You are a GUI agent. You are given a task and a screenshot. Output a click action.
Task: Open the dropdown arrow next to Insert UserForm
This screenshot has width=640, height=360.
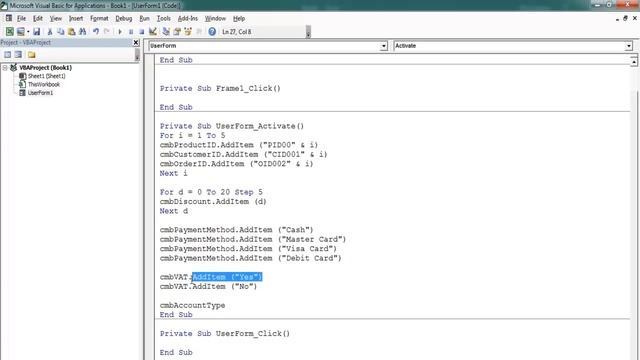(28, 31)
